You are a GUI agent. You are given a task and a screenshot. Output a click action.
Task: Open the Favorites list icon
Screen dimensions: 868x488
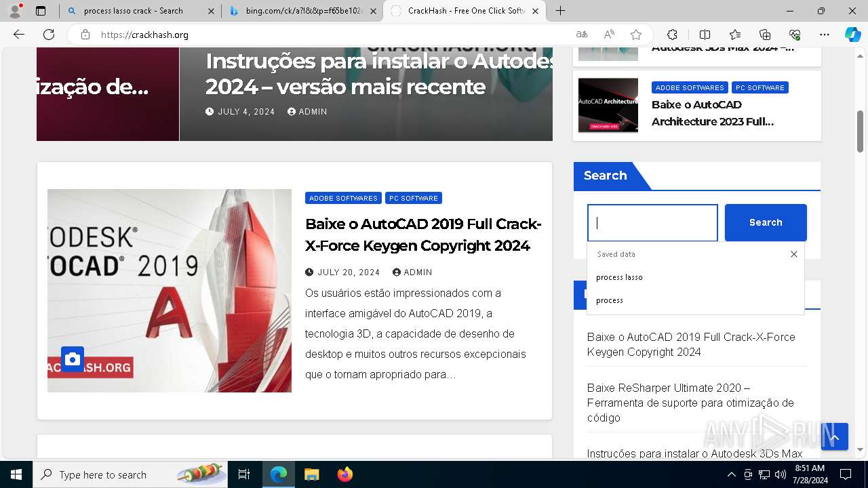pos(735,35)
